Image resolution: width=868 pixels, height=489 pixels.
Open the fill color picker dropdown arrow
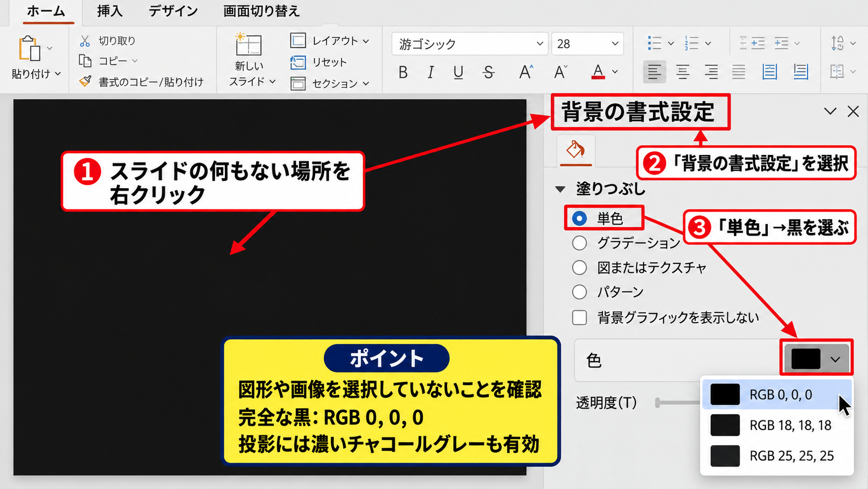pyautogui.click(x=835, y=359)
